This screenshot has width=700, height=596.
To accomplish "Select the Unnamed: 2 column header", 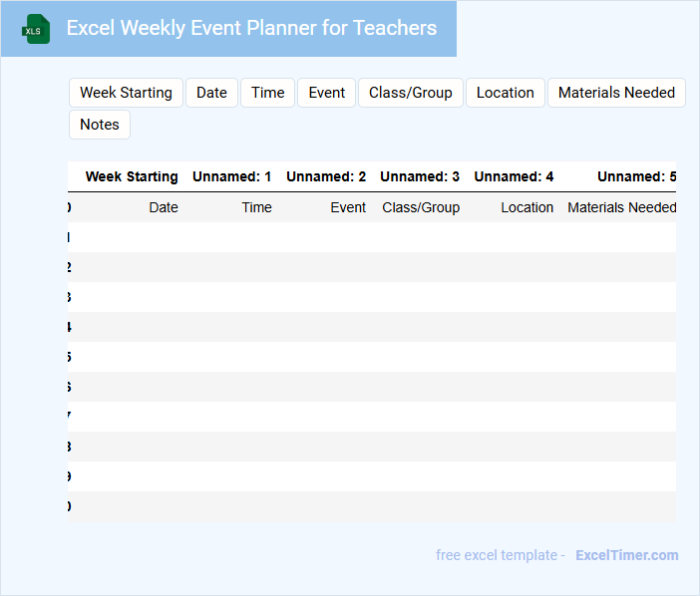I will click(x=325, y=176).
